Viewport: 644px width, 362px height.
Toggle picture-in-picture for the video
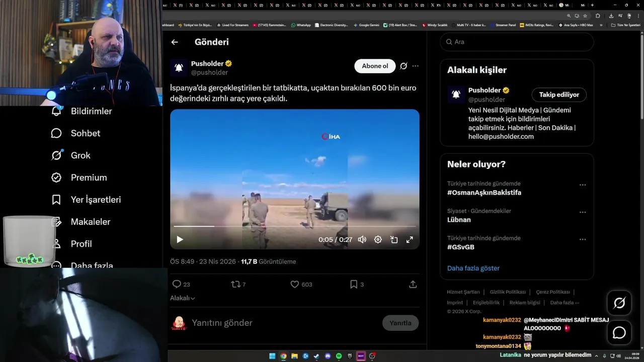[x=394, y=240]
